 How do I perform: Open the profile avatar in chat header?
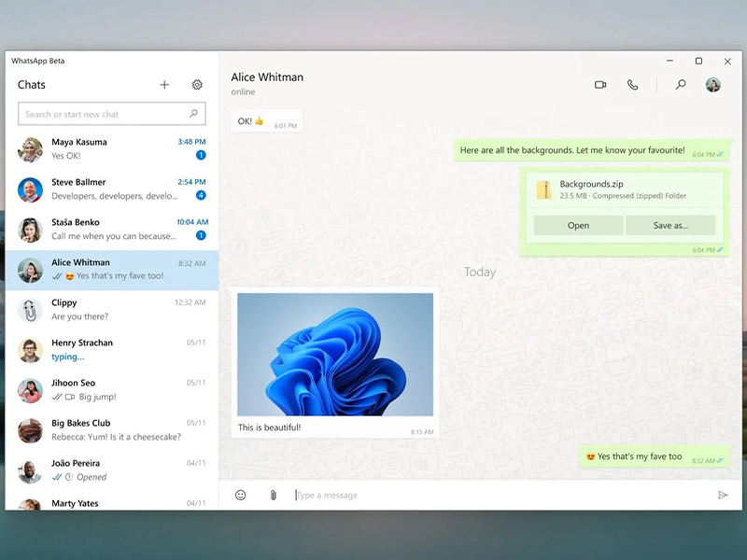click(x=712, y=85)
